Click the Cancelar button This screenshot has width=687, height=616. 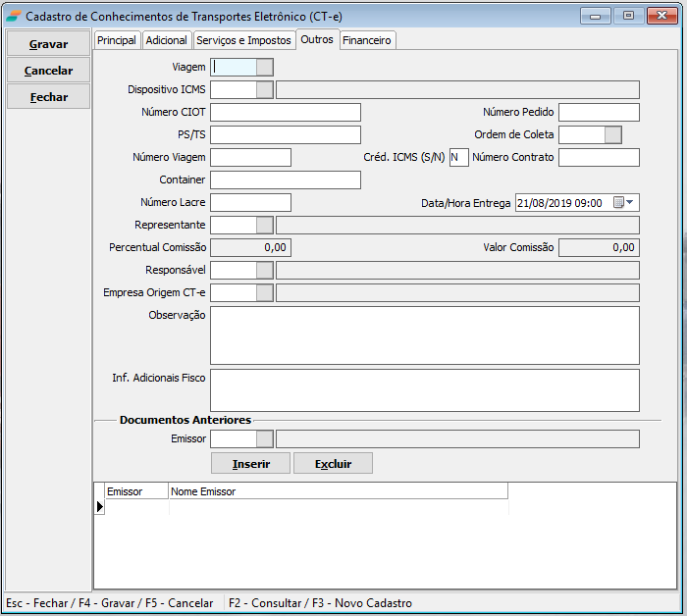coord(48,71)
